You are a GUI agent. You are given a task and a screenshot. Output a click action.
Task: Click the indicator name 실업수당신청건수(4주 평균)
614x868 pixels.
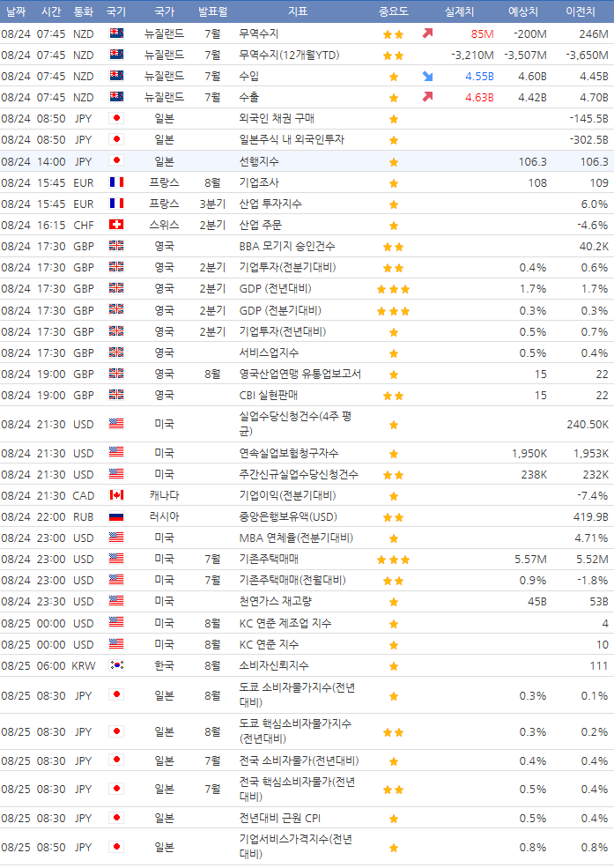click(295, 424)
